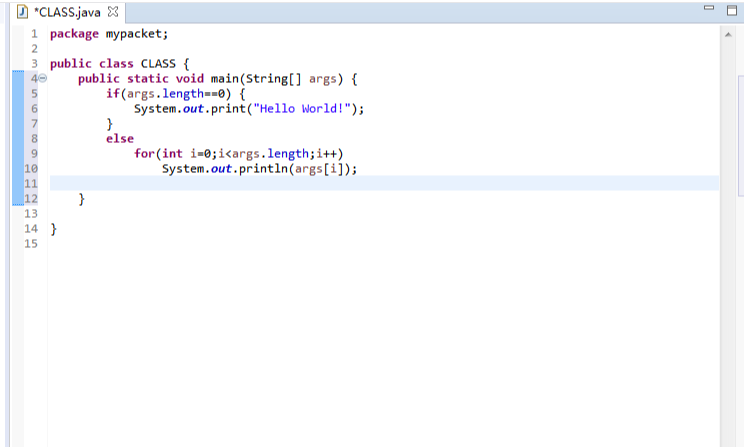Click 'i++' in the for loop

(326, 154)
